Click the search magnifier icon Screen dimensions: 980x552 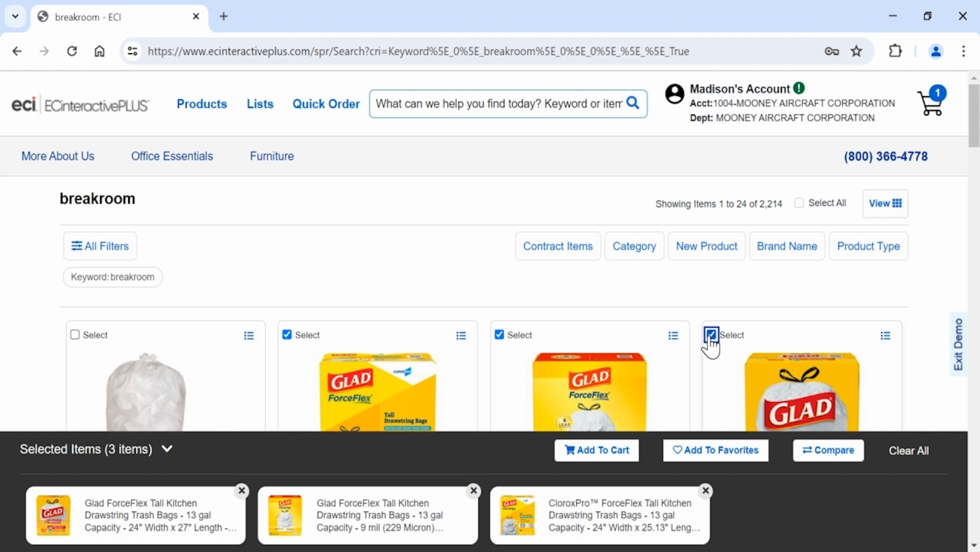click(x=633, y=103)
